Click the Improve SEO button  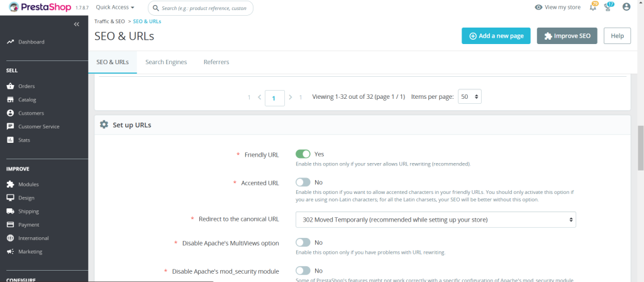coord(567,36)
